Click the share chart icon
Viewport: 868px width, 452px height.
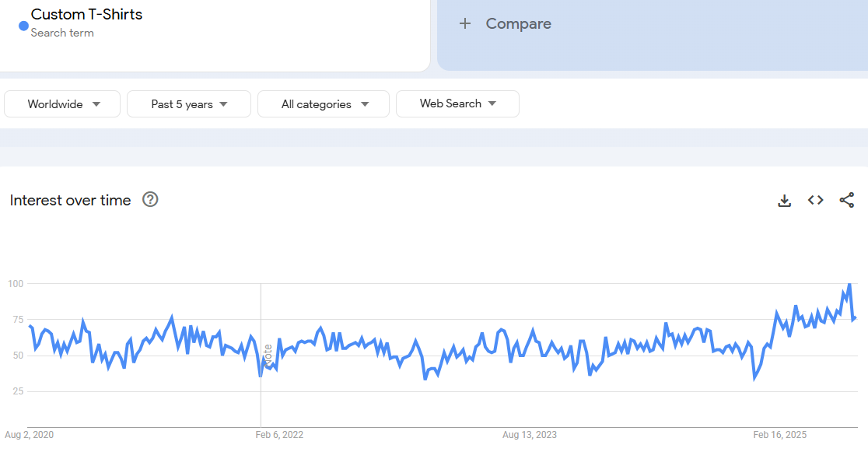click(x=847, y=201)
